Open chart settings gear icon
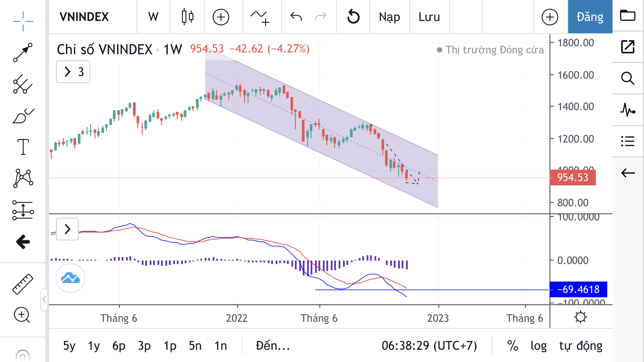The image size is (644, 362). [x=580, y=317]
